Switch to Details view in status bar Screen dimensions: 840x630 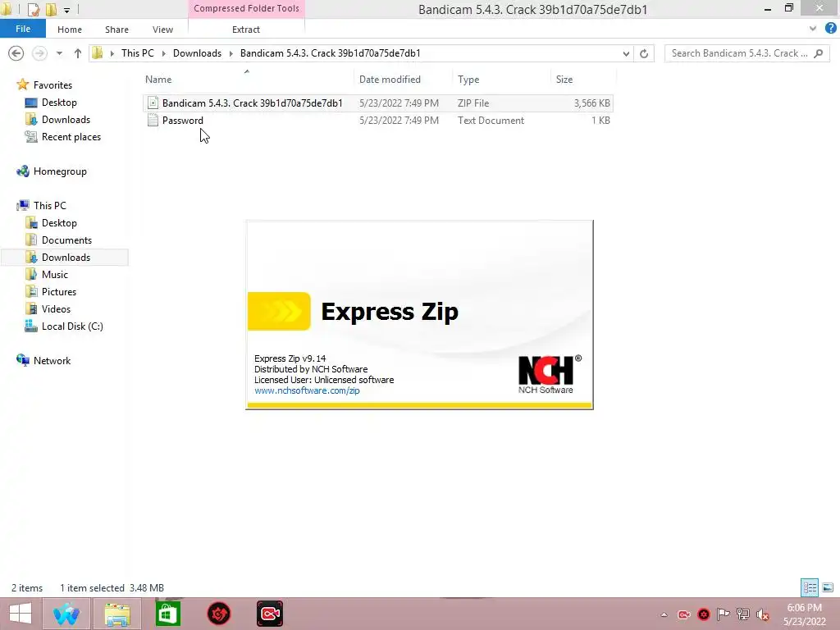coord(810,587)
